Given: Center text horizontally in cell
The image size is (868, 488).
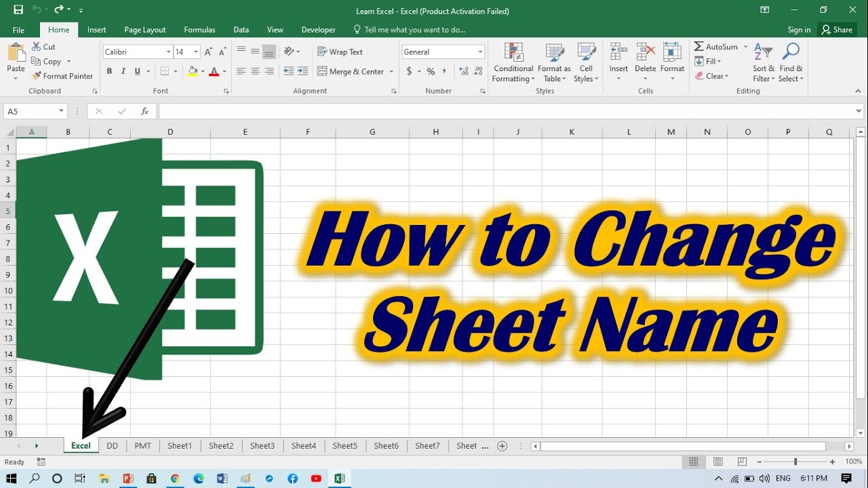Looking at the screenshot, I should 255,71.
